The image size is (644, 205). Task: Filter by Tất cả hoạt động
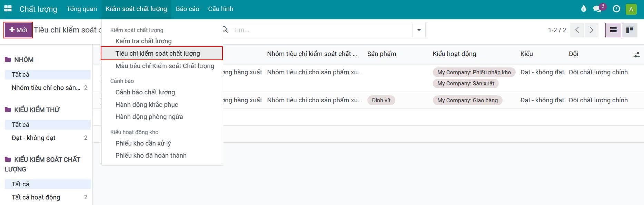(x=48, y=197)
